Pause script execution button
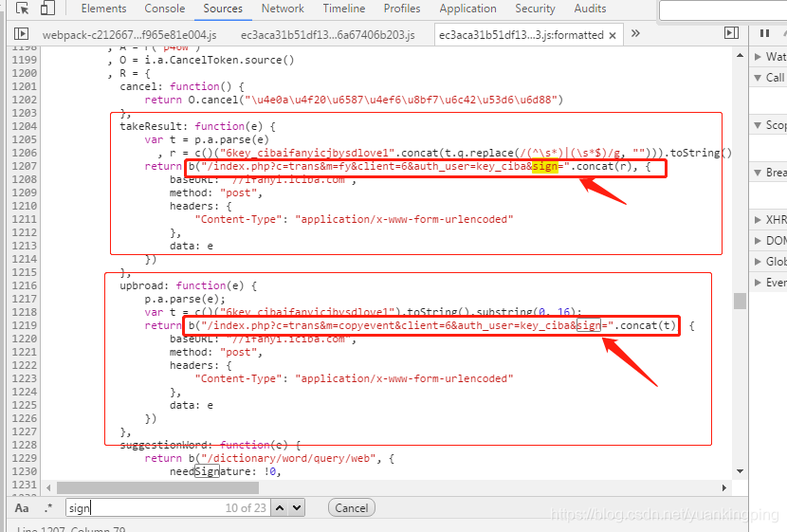 click(765, 33)
